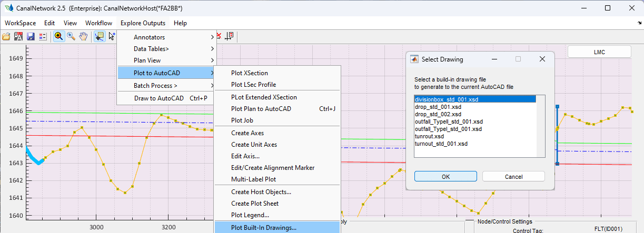Choose PLot Extended XSection
This screenshot has width=644, height=233.
(x=278, y=97)
